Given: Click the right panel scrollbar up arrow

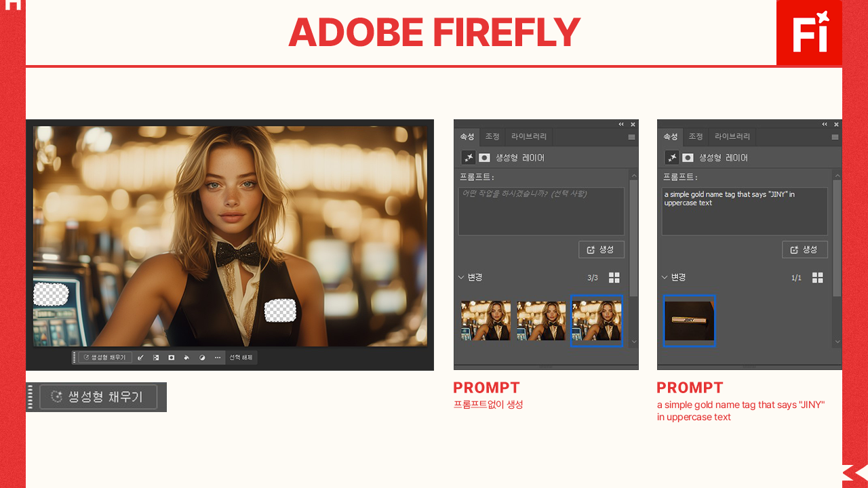Looking at the screenshot, I should (x=837, y=174).
